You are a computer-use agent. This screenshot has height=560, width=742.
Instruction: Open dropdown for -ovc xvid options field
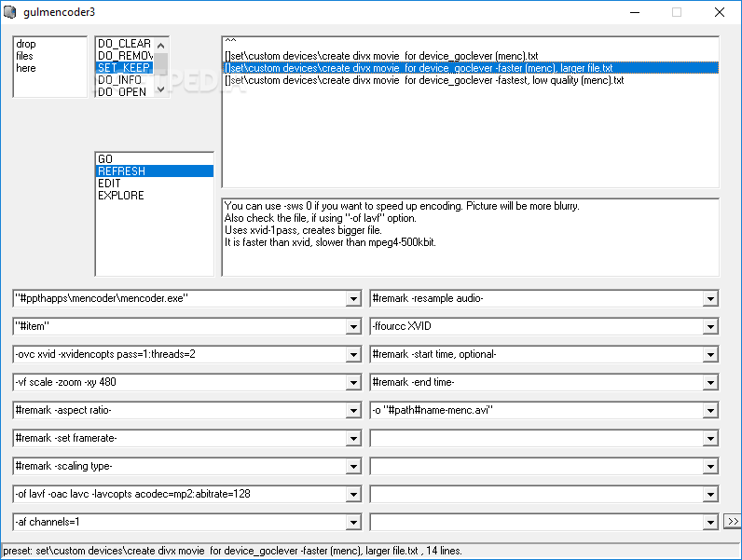[x=353, y=354]
